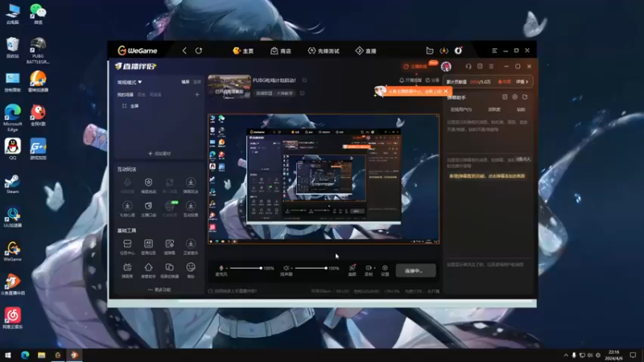Open WeGame 先锋测试 tab
Image resolution: width=644 pixels, height=362 pixels.
point(324,51)
